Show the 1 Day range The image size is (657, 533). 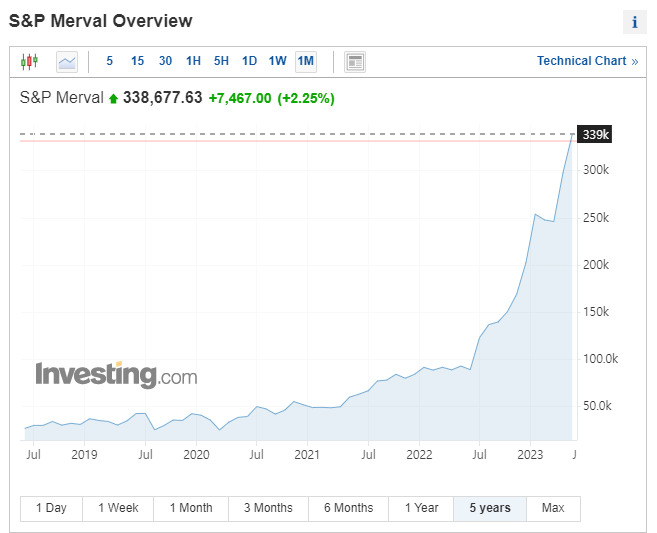click(x=51, y=508)
